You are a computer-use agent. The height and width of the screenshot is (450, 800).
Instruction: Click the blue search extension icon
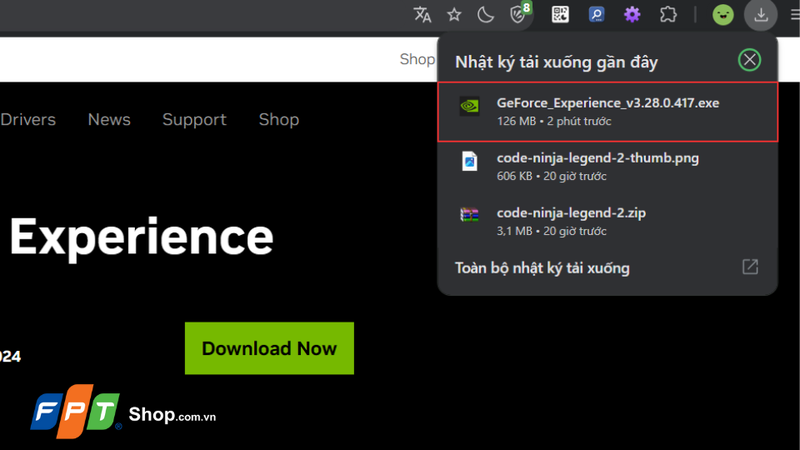[x=596, y=14]
